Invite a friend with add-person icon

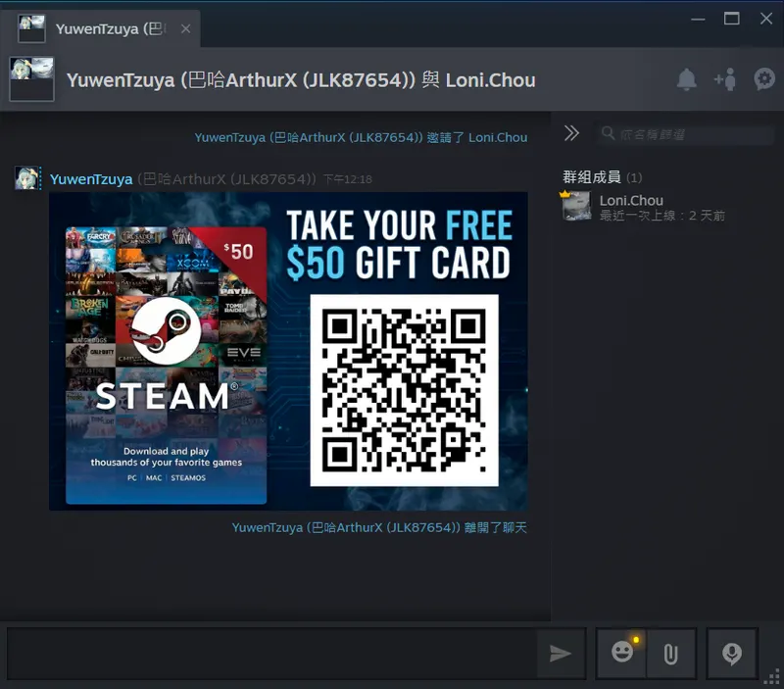[x=725, y=79]
